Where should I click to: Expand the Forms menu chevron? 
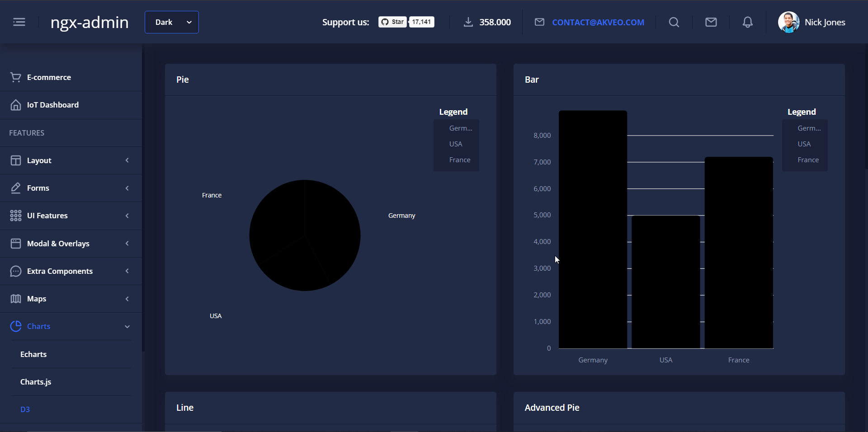(x=127, y=188)
